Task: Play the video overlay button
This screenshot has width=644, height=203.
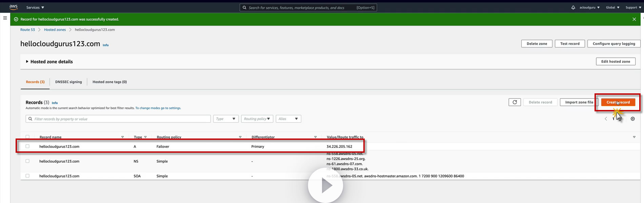Action: (325, 185)
